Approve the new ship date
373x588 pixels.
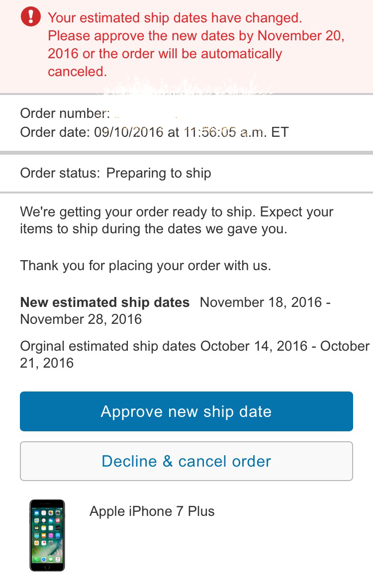coord(186,411)
